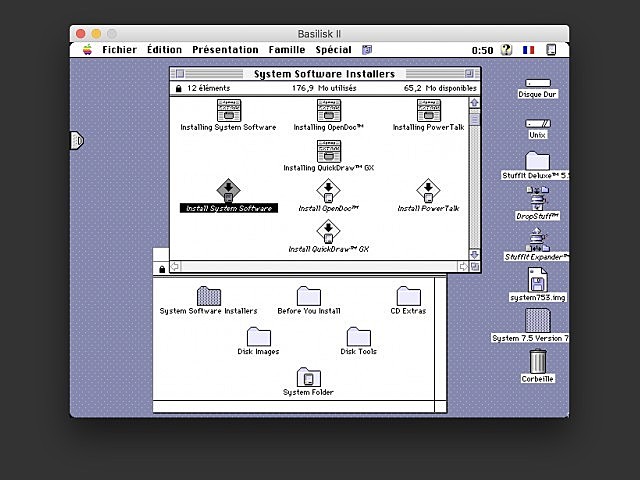The height and width of the screenshot is (480, 640).
Task: Select the system753.img disk image file
Action: point(538,280)
